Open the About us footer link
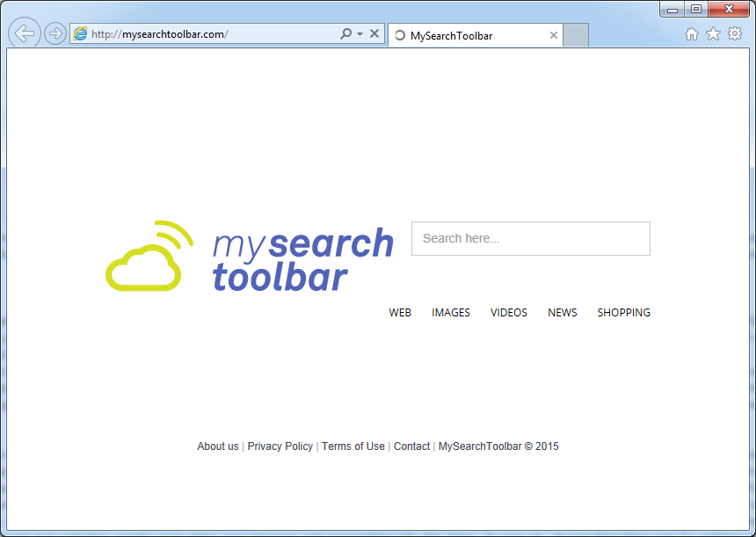This screenshot has height=537, width=756. pos(218,446)
